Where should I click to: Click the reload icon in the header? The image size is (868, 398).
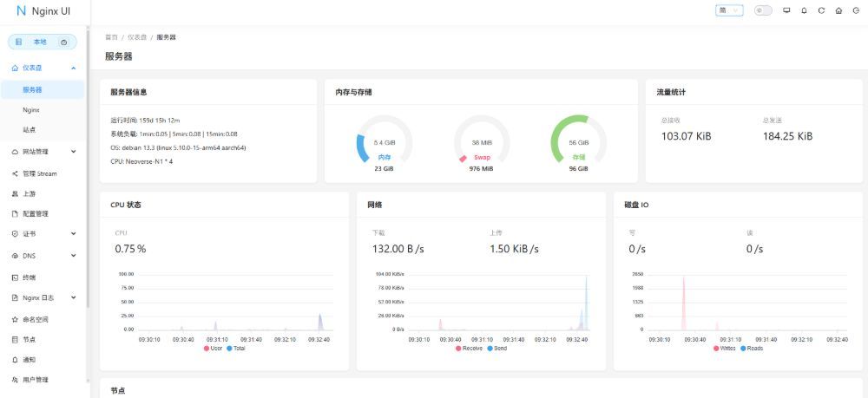821,10
